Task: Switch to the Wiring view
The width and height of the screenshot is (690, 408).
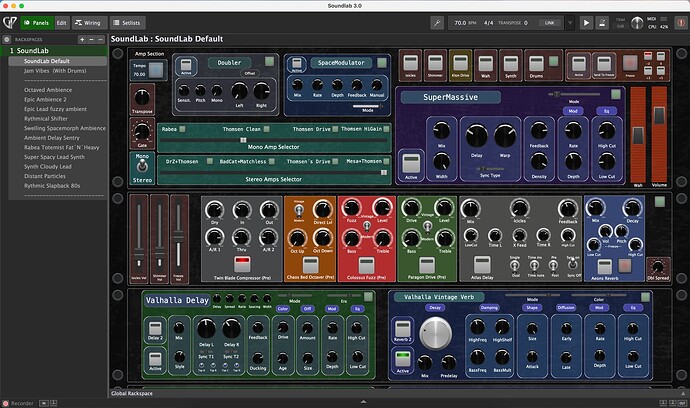Action: tap(88, 23)
